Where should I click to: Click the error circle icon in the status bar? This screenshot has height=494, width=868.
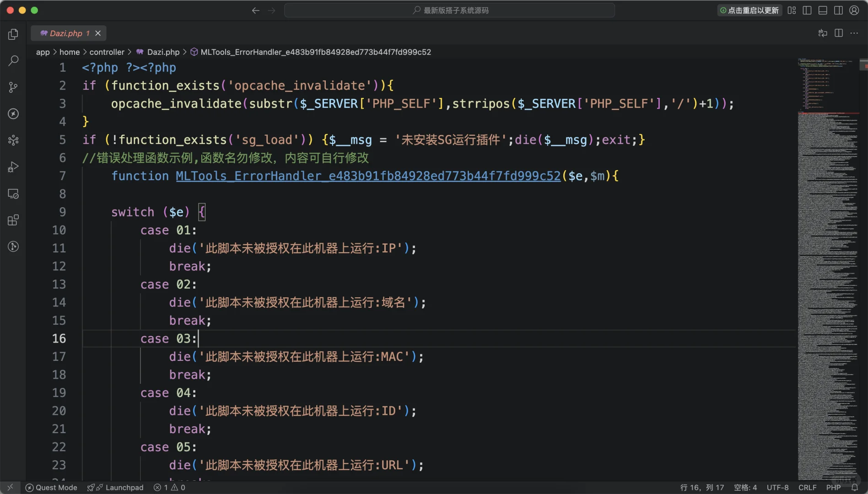(157, 488)
